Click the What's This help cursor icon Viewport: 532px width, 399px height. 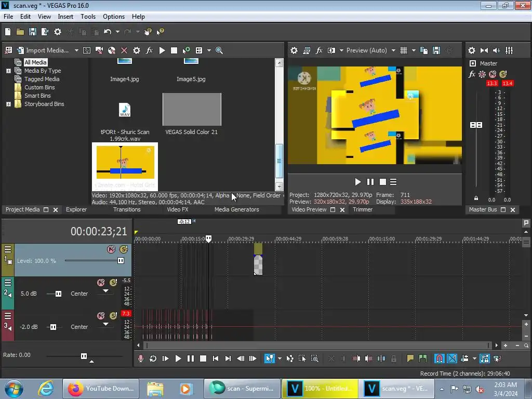160,32
